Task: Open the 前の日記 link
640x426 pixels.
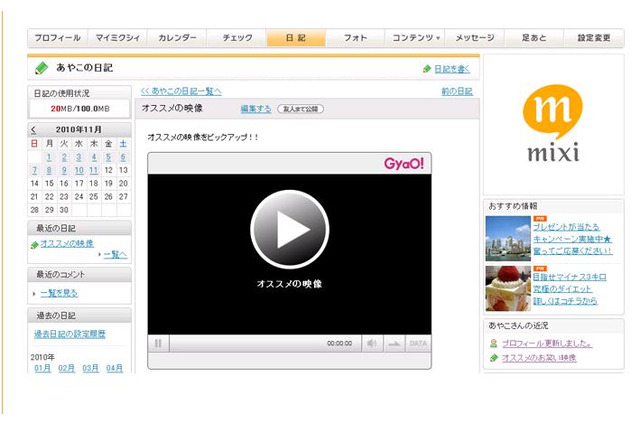Action: [x=457, y=91]
